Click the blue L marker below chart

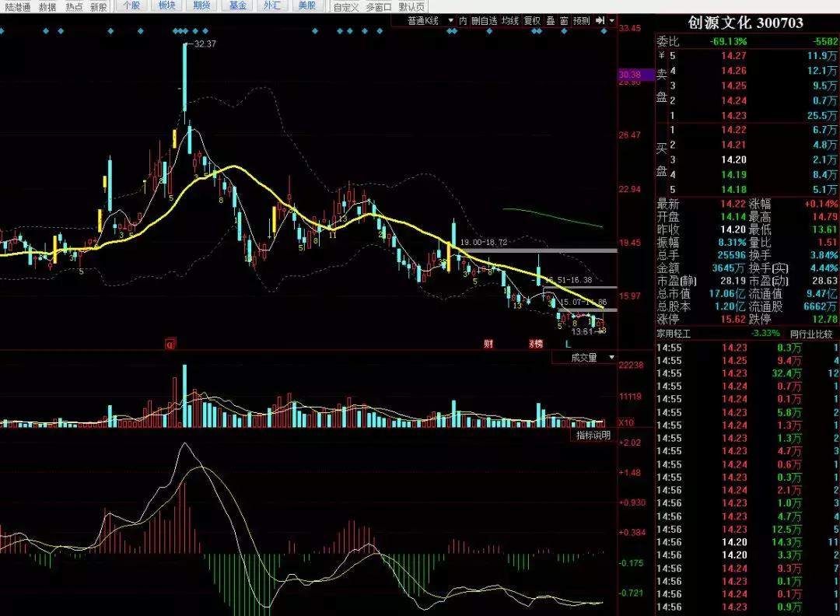pyautogui.click(x=568, y=343)
